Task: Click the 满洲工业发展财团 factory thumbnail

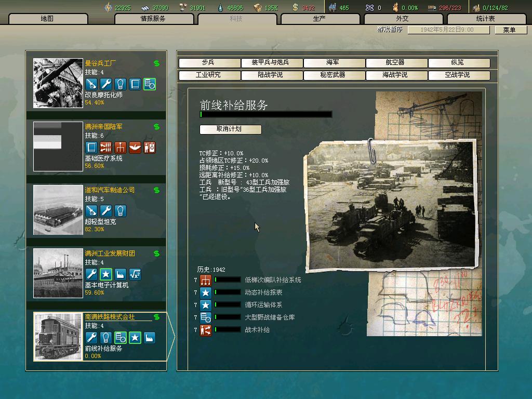Action: pyautogui.click(x=58, y=273)
